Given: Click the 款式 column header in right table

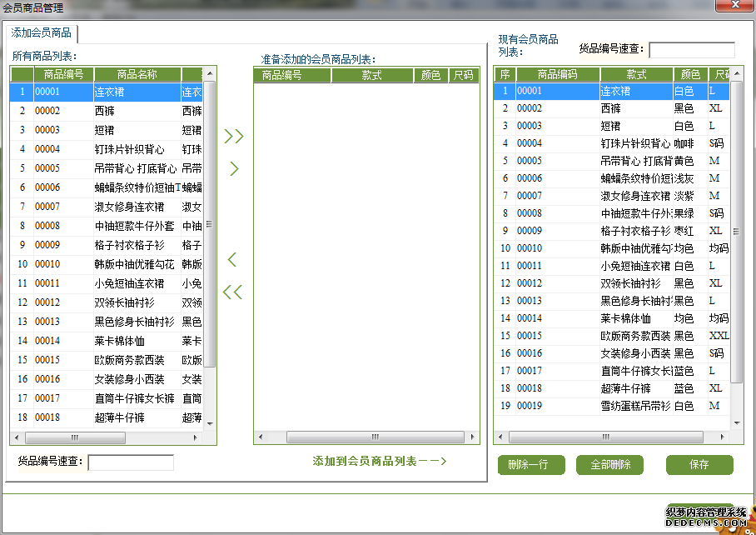Looking at the screenshot, I should point(635,74).
